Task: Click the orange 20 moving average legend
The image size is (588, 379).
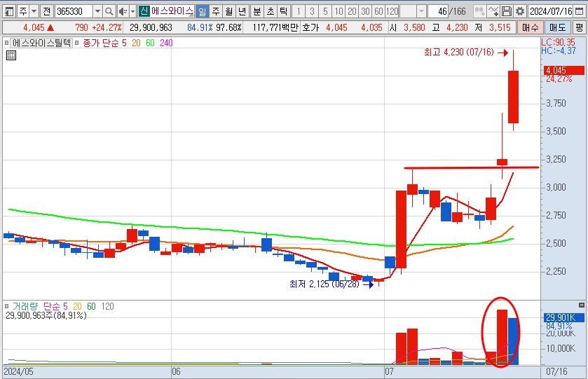Action: (136, 43)
